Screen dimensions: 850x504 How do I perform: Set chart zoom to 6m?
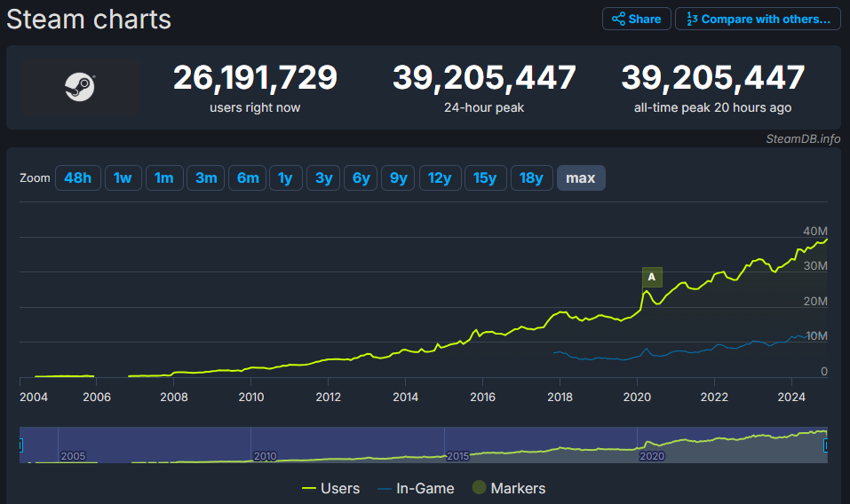coord(248,178)
